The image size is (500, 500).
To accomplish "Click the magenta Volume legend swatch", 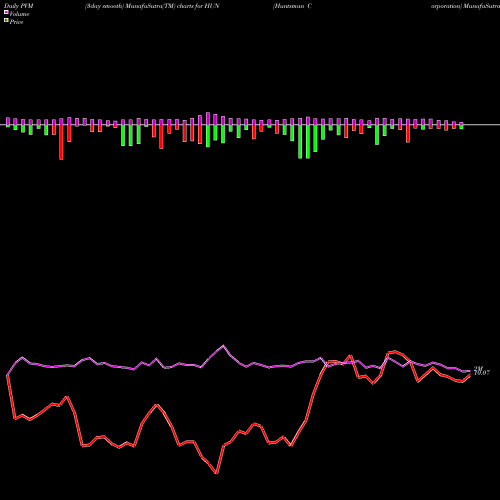I will coord(6,13).
